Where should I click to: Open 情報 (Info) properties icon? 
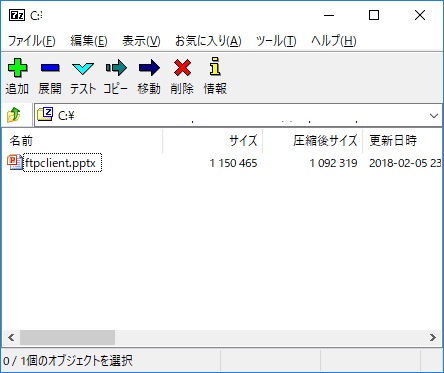215,66
